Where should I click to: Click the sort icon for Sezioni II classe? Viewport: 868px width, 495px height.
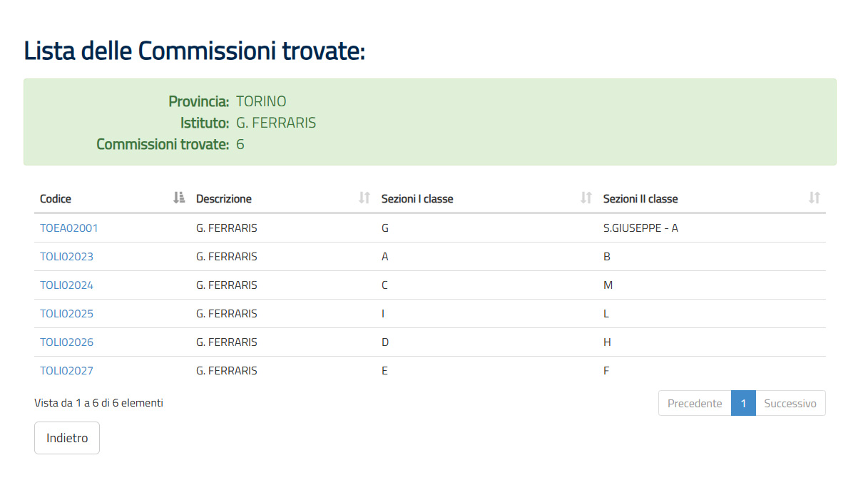814,198
